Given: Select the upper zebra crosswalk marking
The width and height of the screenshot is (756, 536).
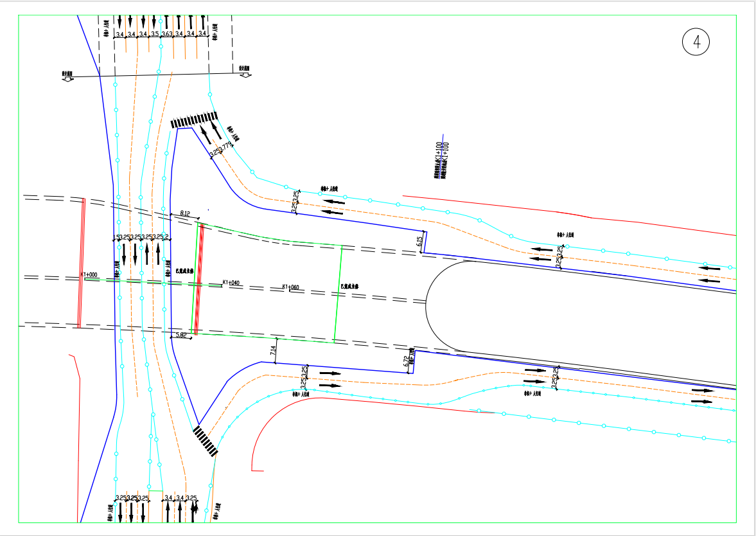Looking at the screenshot, I should tap(193, 120).
